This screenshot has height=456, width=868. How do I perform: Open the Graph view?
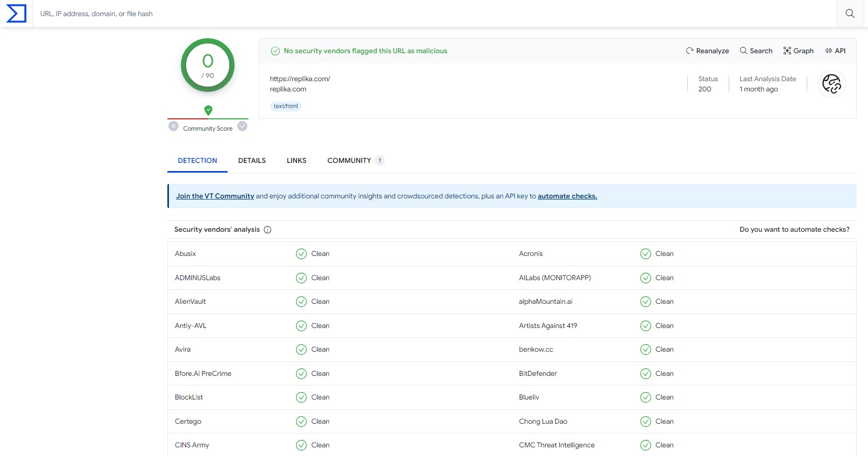coord(798,51)
